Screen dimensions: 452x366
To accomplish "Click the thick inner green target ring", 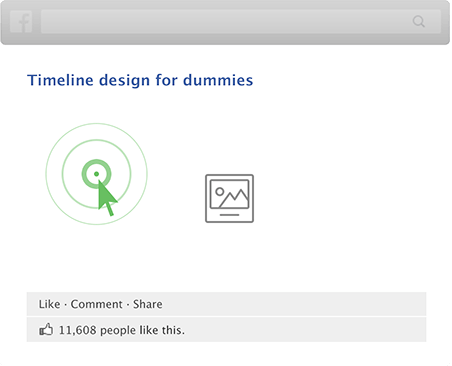I will click(96, 161).
